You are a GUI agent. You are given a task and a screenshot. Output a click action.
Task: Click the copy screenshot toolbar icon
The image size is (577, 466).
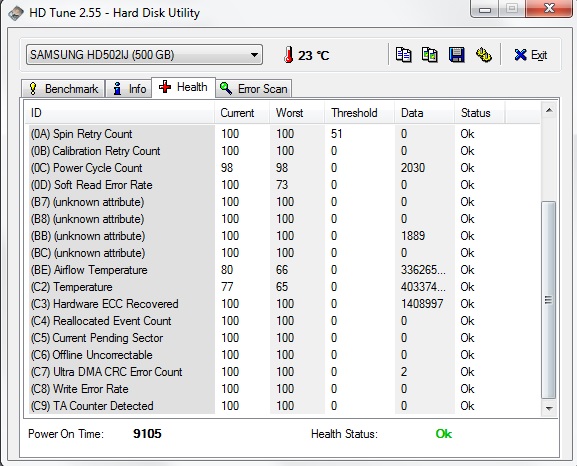point(429,55)
